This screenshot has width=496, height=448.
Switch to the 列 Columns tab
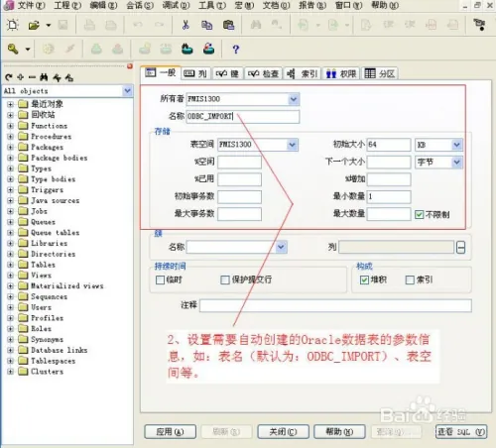pyautogui.click(x=195, y=73)
